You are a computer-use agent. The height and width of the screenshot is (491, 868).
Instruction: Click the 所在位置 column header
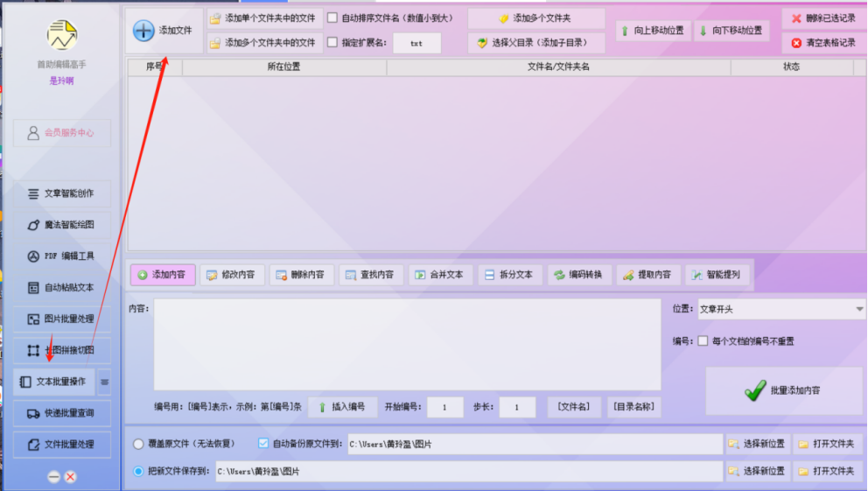[284, 67]
